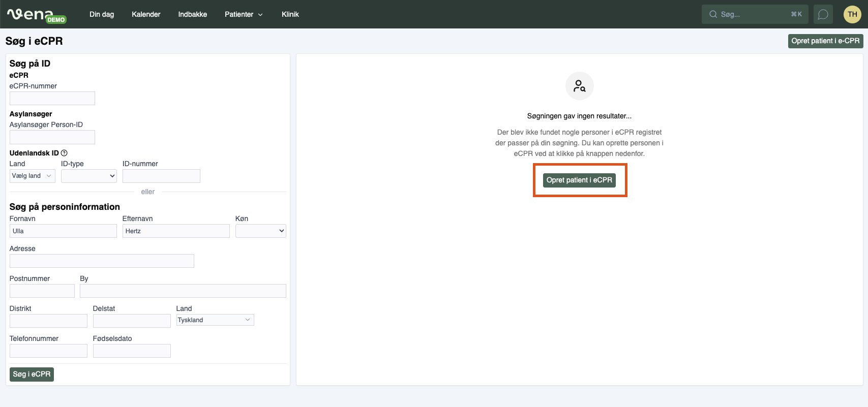This screenshot has height=407, width=868.
Task: Click into the Fødselsdato field
Action: coord(132,351)
